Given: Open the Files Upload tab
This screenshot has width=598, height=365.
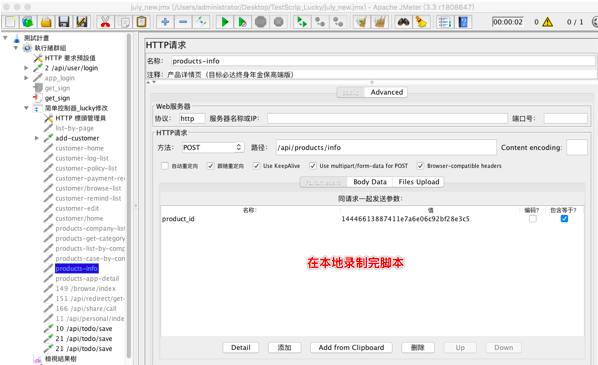Looking at the screenshot, I should coord(419,182).
